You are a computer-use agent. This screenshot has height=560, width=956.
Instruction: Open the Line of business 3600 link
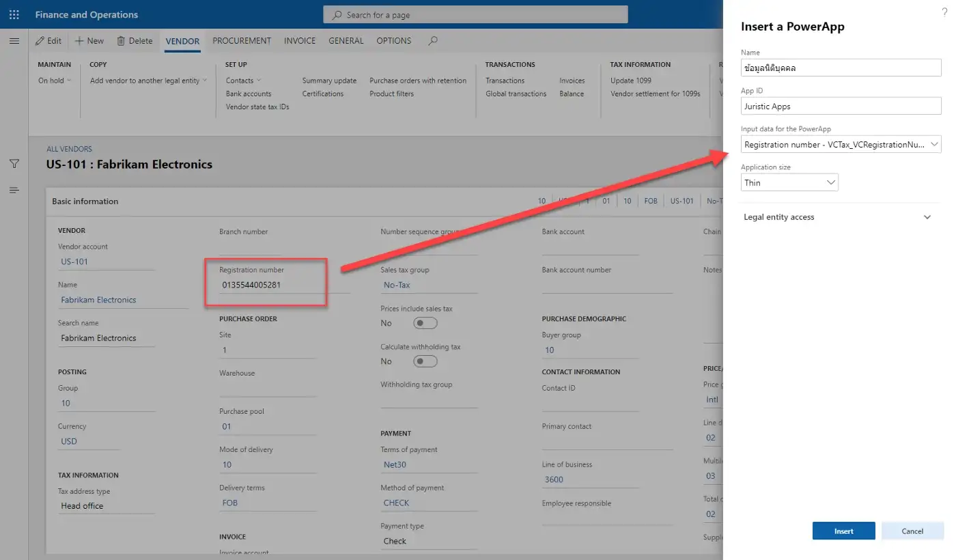click(554, 479)
